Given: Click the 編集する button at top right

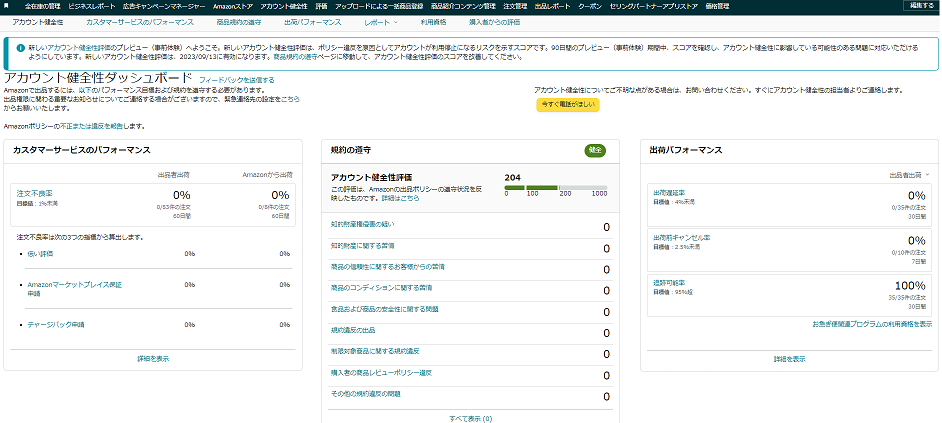Looking at the screenshot, I should click(x=923, y=5).
